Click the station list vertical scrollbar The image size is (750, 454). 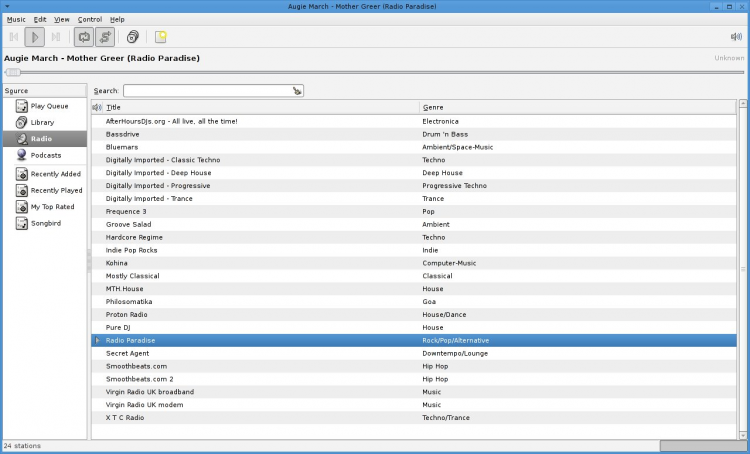click(x=743, y=270)
